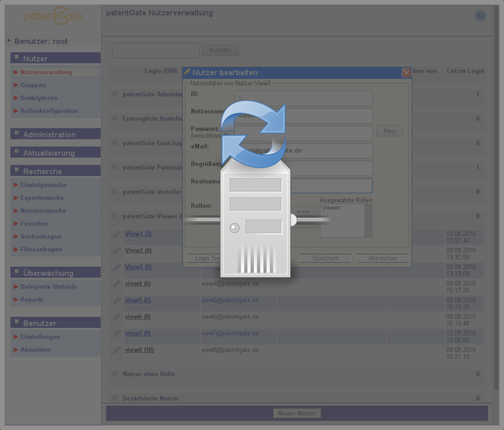This screenshot has height=430, width=504.
Task: Open Rollenkonfiguration in the sidebar
Action: pos(49,111)
